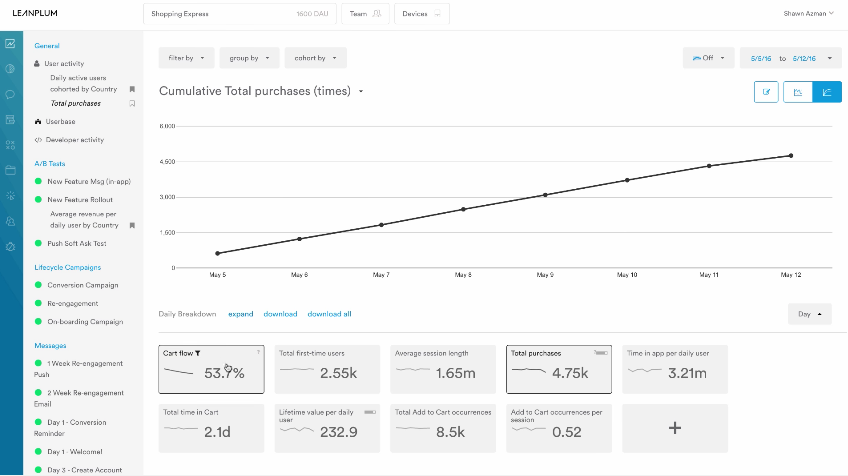Open the filter by dropdown
Image resolution: width=848 pixels, height=476 pixels.
[187, 58]
